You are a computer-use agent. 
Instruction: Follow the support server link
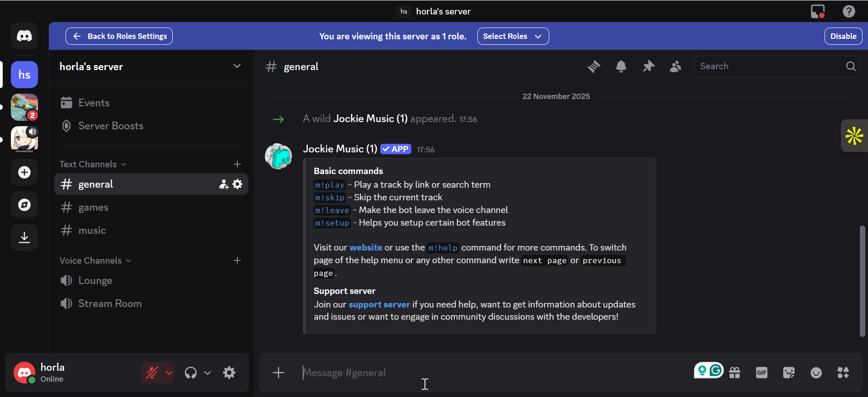click(379, 304)
